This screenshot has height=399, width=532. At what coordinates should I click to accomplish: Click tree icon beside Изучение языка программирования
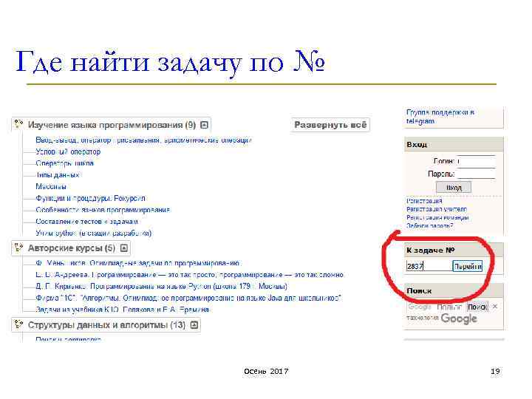[18, 125]
